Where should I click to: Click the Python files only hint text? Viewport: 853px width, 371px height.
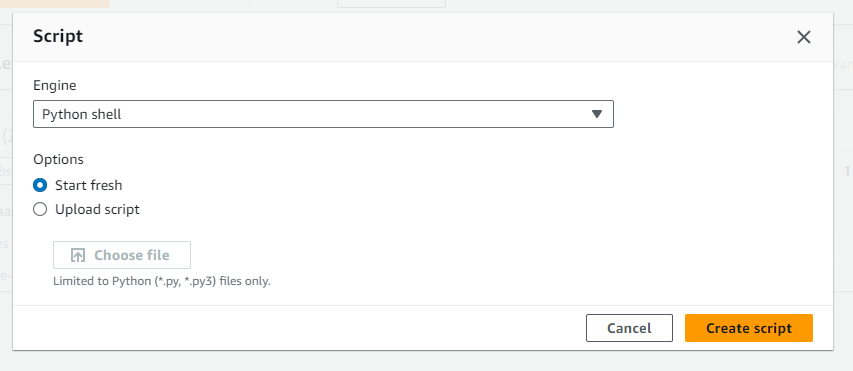coord(162,282)
